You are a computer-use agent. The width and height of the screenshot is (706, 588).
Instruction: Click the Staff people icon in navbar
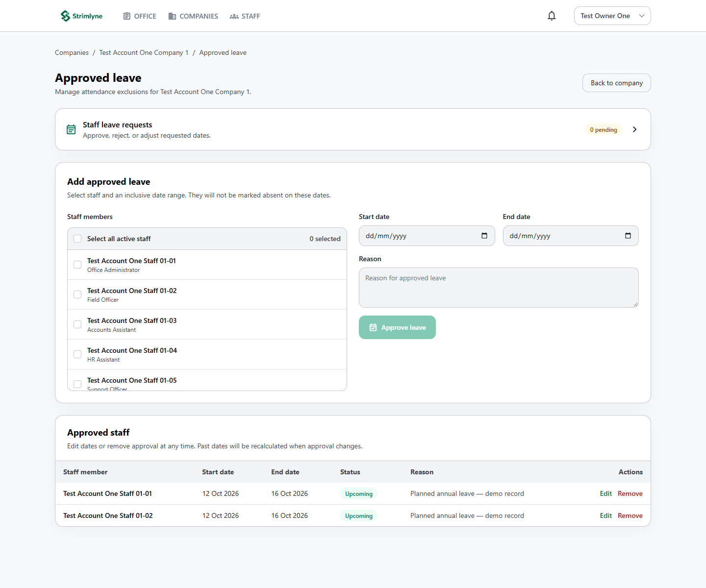[x=234, y=16]
